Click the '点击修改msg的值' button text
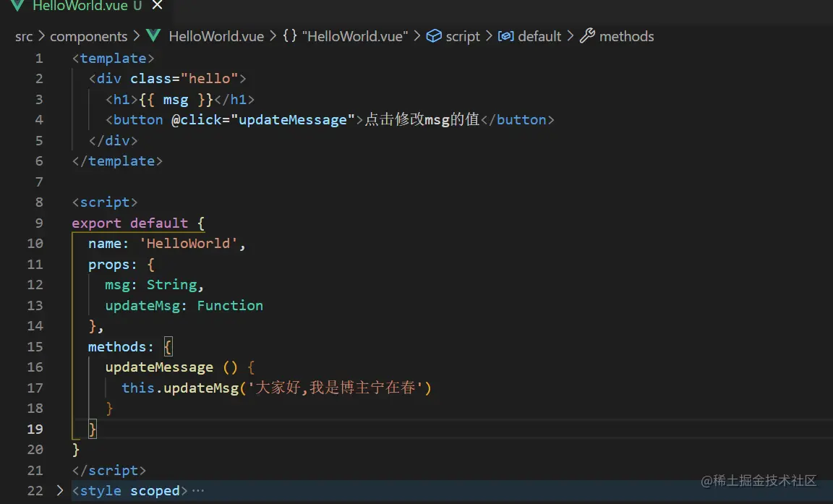The height and width of the screenshot is (504, 833). tap(422, 119)
